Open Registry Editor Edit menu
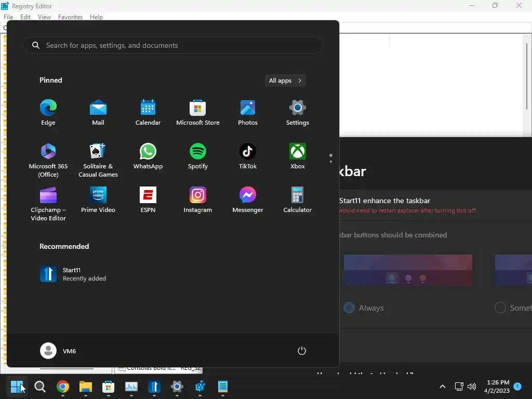 tap(25, 17)
